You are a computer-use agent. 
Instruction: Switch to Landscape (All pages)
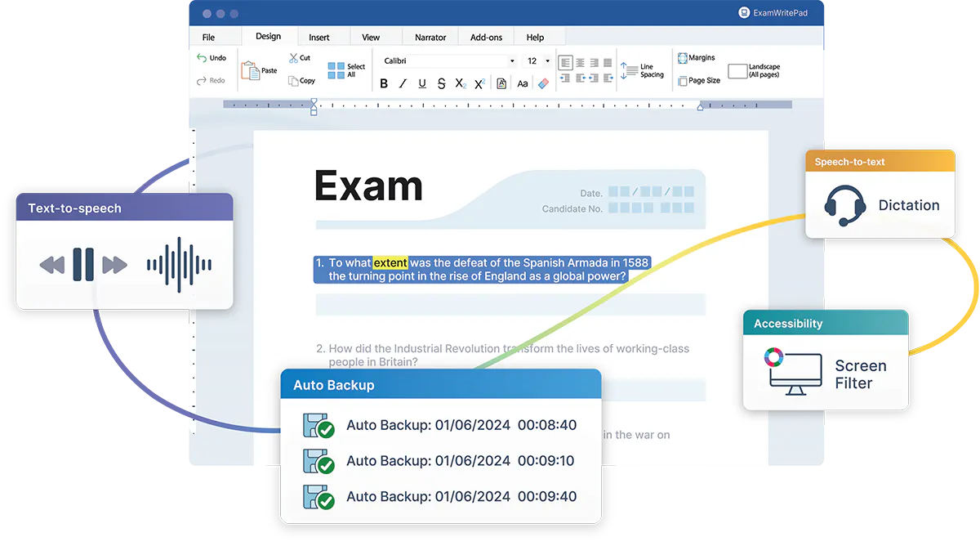[x=754, y=71]
